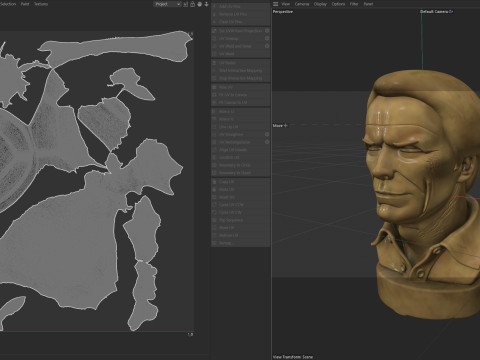The height and width of the screenshot is (360, 480).
Task: Click the Max UV command
Action: tap(241, 87)
